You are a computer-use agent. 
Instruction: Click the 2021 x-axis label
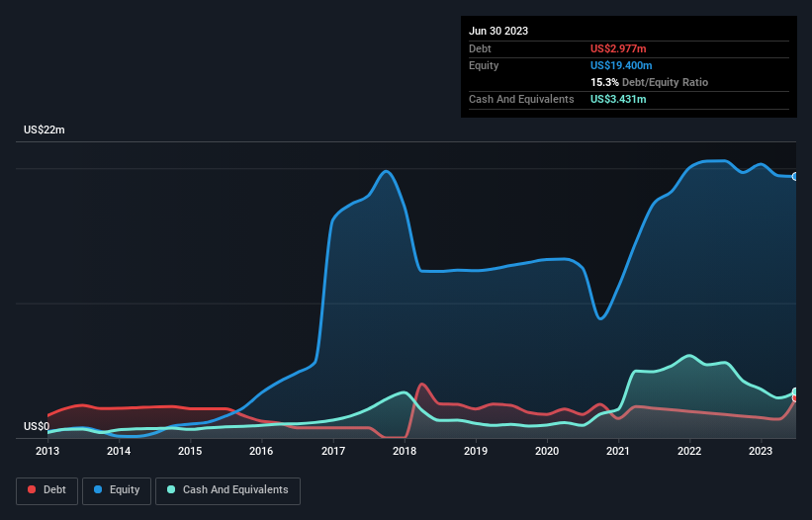(618, 451)
